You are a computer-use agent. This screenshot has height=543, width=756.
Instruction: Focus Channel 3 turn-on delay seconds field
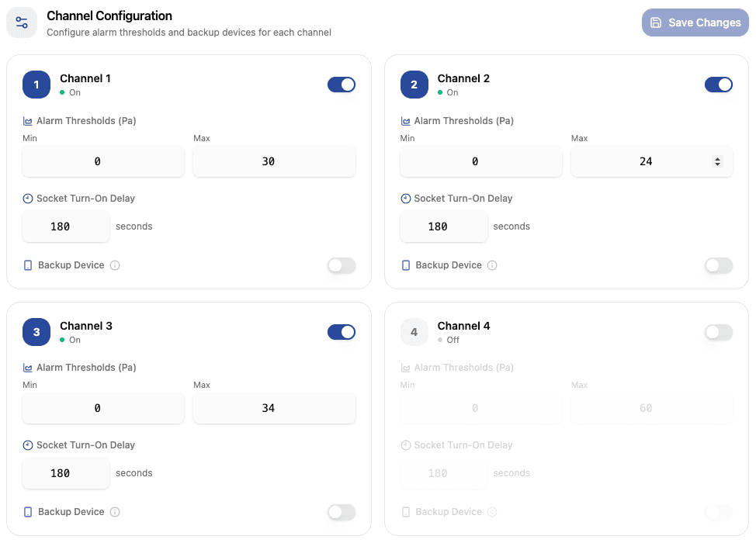66,473
